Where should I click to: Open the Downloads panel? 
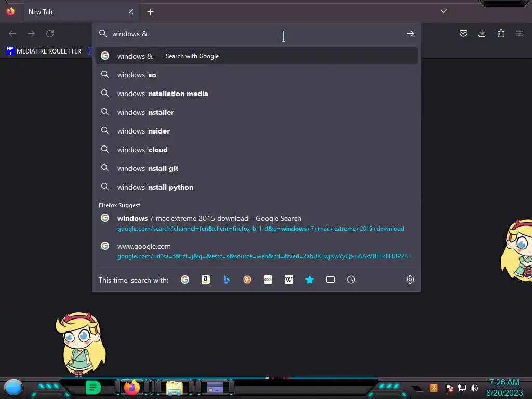coord(482,33)
